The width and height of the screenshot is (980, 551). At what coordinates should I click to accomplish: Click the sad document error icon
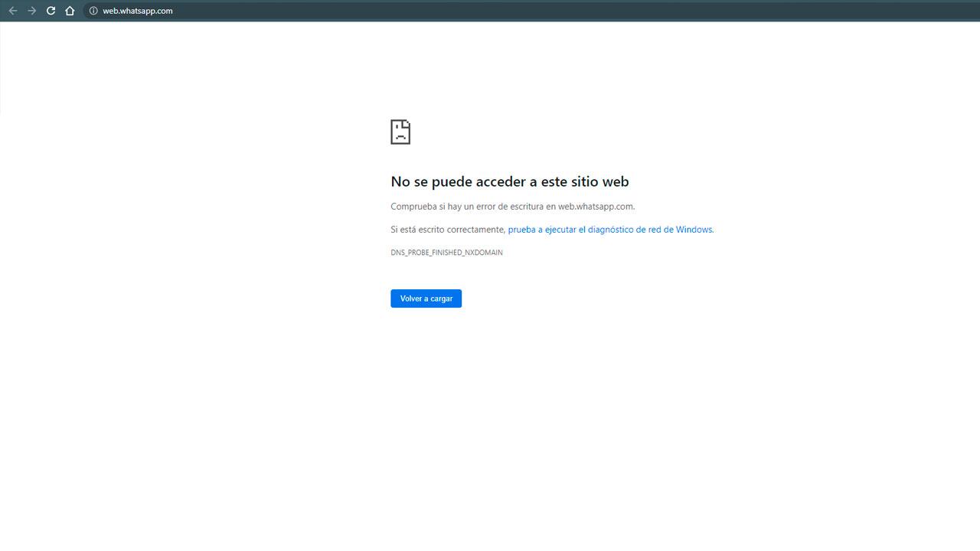pos(400,132)
